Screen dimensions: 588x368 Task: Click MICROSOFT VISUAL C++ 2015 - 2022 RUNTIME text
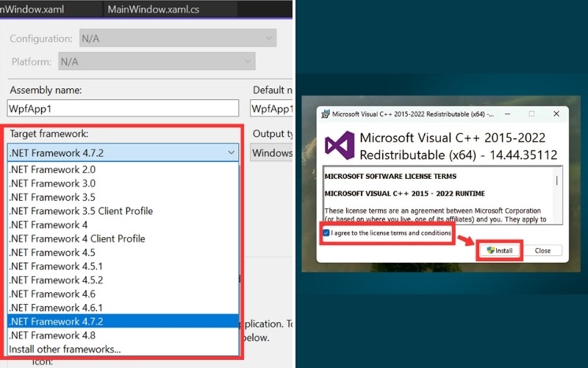pos(405,194)
